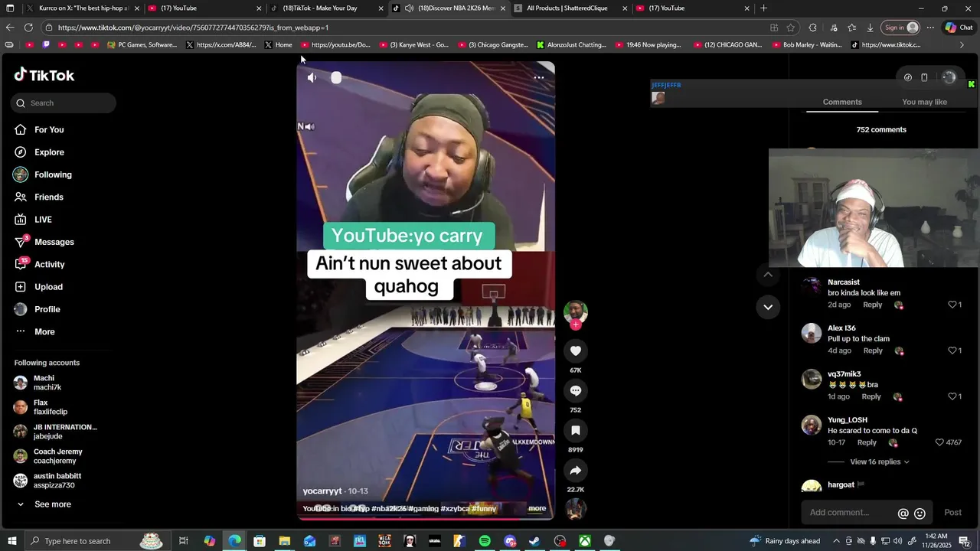Screen dimensions: 980x551
Task: Reply to Narcasist's comment
Action: tap(873, 305)
